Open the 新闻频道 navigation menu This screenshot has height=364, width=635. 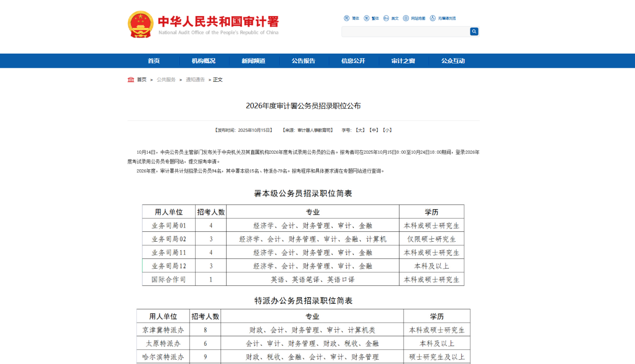click(x=254, y=61)
